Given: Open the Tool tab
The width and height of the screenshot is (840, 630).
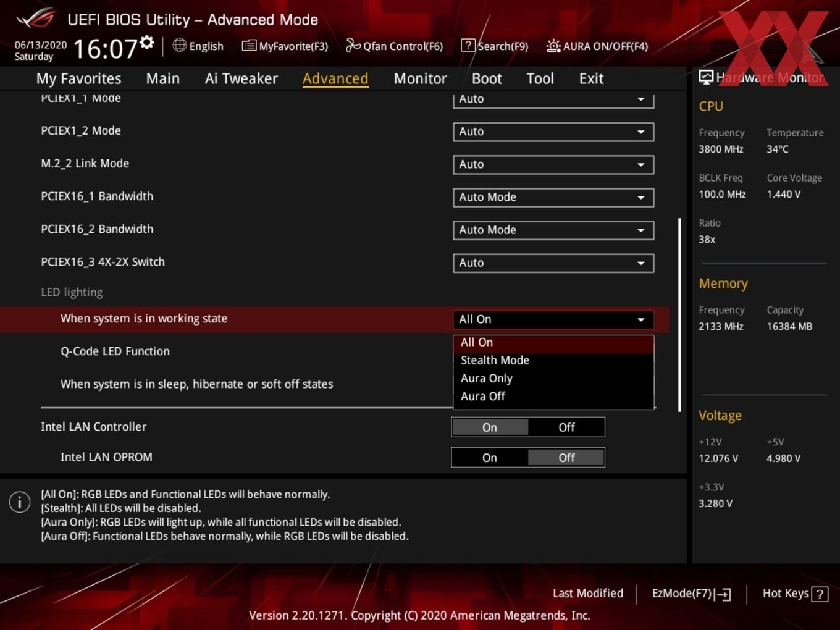Looking at the screenshot, I should tap(540, 78).
